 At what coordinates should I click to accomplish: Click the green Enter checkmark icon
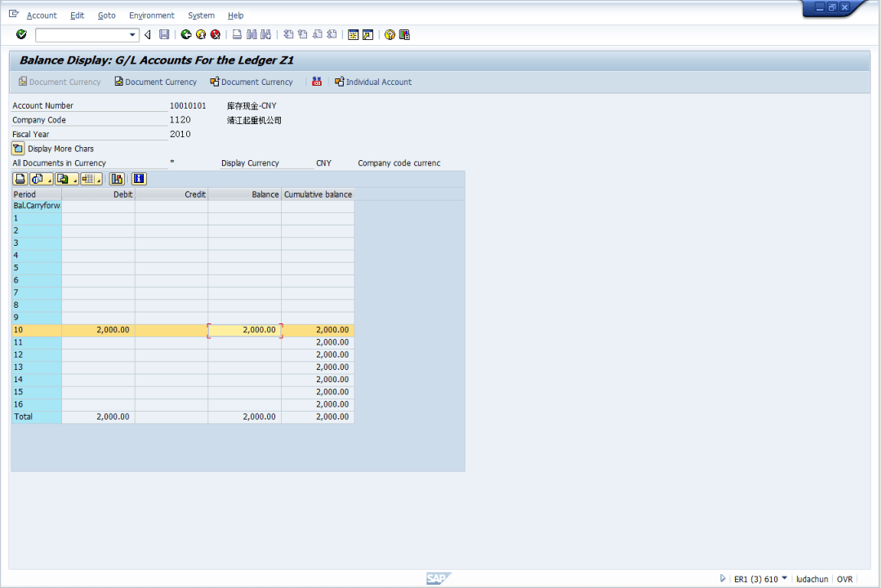(21, 34)
